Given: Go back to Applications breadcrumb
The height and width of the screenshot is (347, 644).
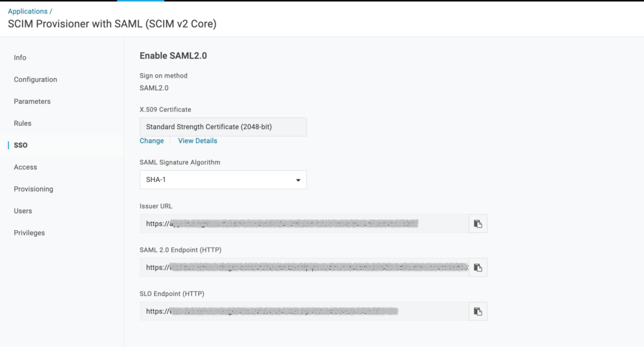Looking at the screenshot, I should click(28, 11).
